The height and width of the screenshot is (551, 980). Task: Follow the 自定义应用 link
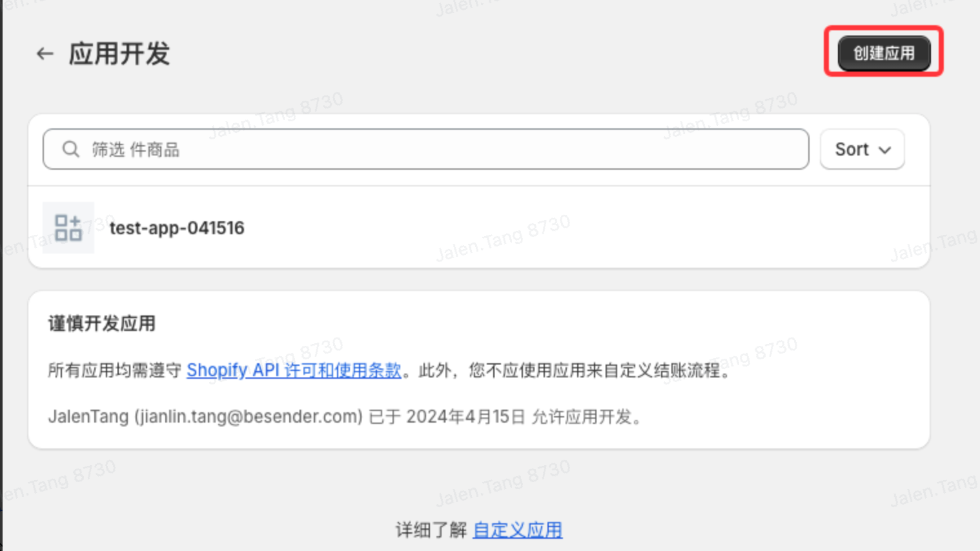coord(518,530)
